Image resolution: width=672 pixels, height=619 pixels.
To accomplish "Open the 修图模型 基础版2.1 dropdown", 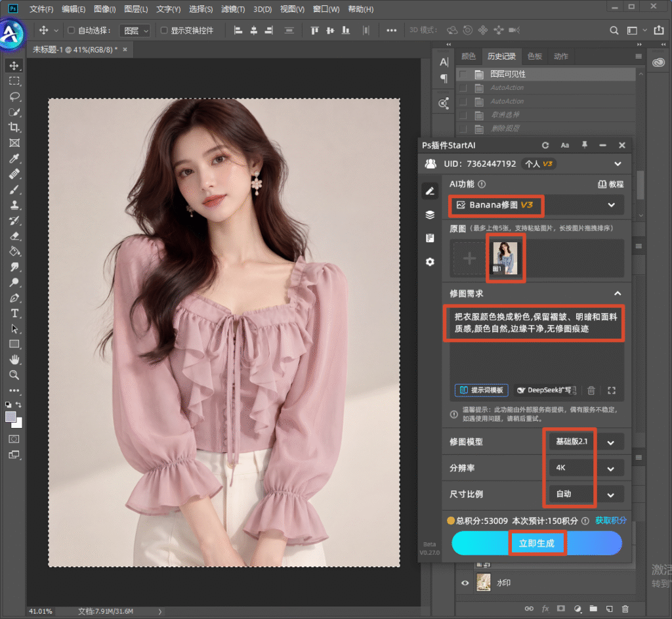I will (x=586, y=442).
